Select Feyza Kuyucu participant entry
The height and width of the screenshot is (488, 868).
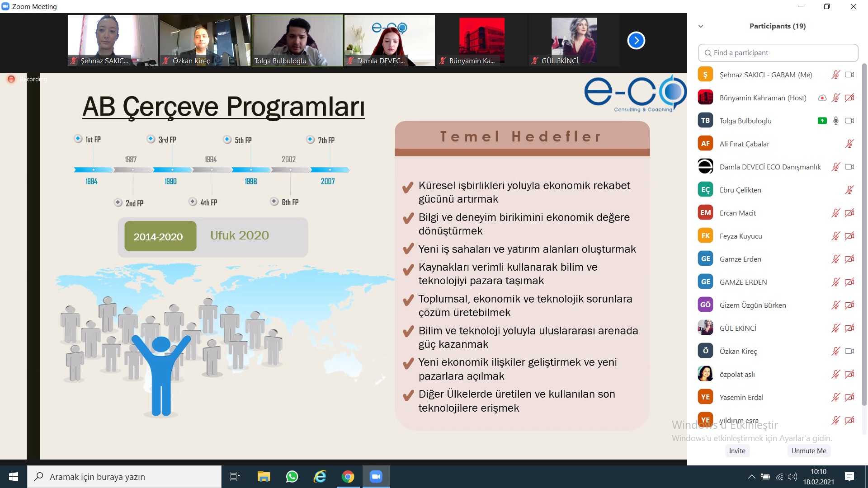coord(741,236)
